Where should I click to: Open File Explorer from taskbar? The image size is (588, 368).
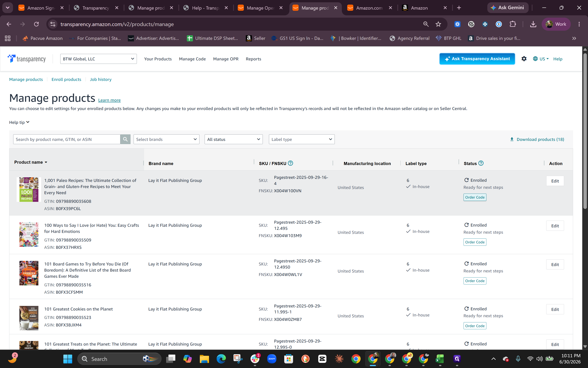(x=204, y=359)
